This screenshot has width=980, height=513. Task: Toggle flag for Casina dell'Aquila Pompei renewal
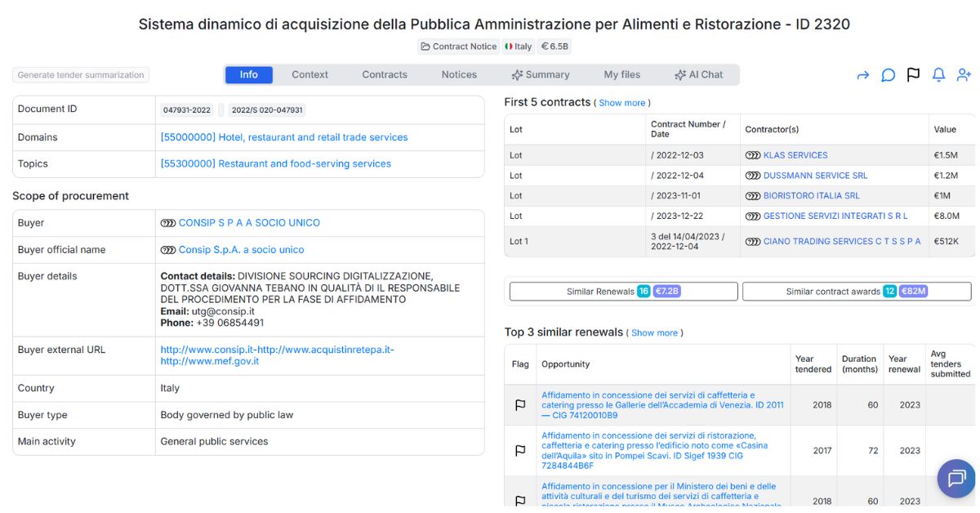pos(520,451)
